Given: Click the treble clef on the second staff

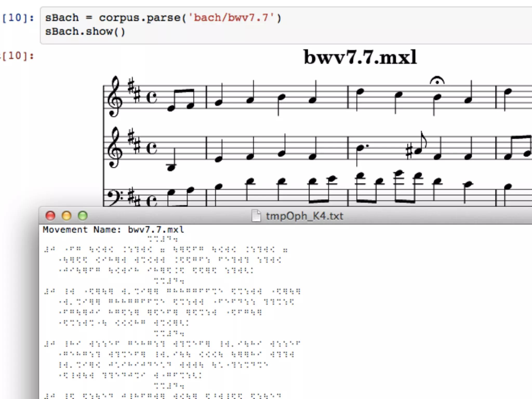Looking at the screenshot, I should (115, 148).
